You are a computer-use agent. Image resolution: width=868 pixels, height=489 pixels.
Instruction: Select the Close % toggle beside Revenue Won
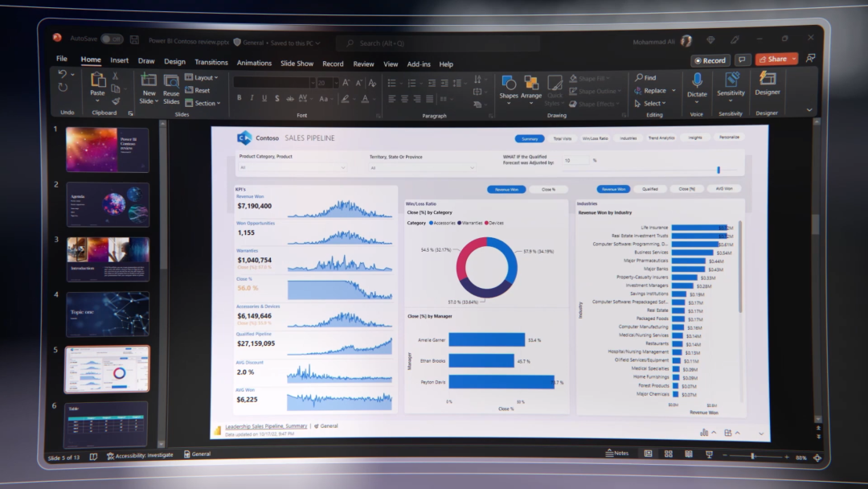tap(549, 189)
